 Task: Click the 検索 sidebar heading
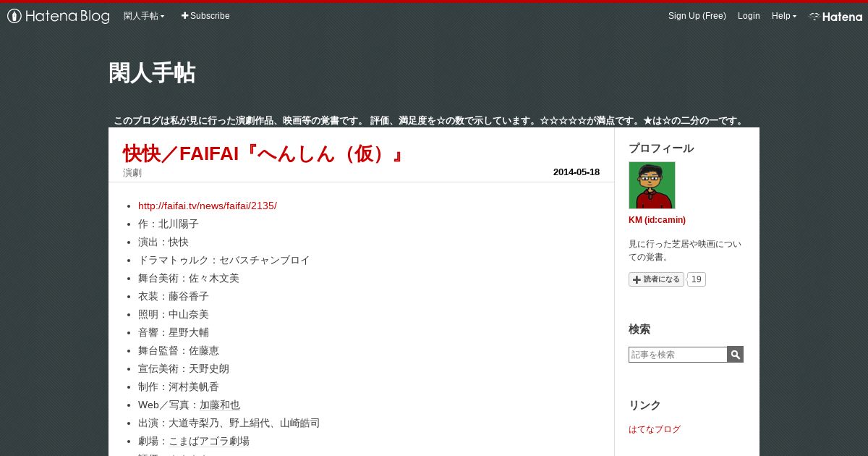639,329
